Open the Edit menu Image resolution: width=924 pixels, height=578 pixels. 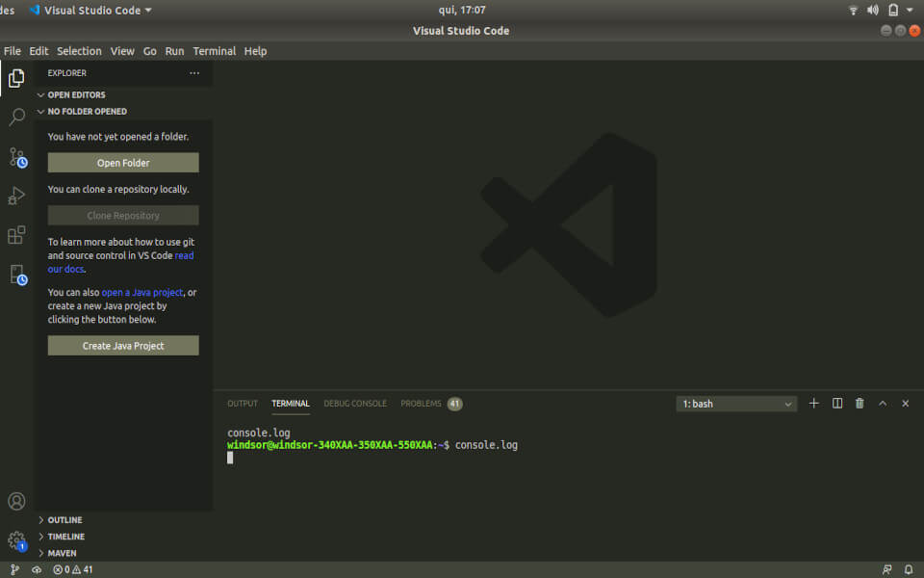(x=38, y=51)
